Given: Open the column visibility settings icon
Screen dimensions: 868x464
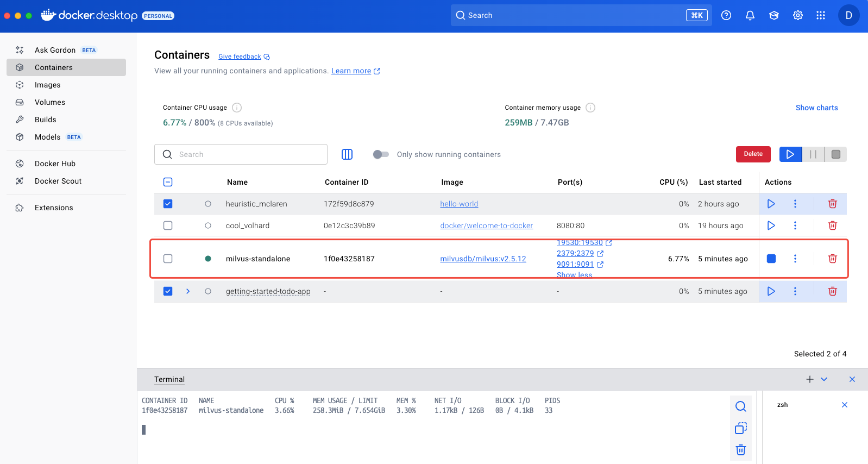Looking at the screenshot, I should [347, 154].
